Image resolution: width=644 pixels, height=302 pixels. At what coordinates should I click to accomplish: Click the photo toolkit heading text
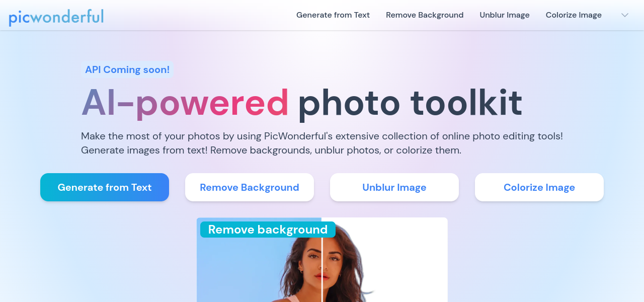[410, 104]
